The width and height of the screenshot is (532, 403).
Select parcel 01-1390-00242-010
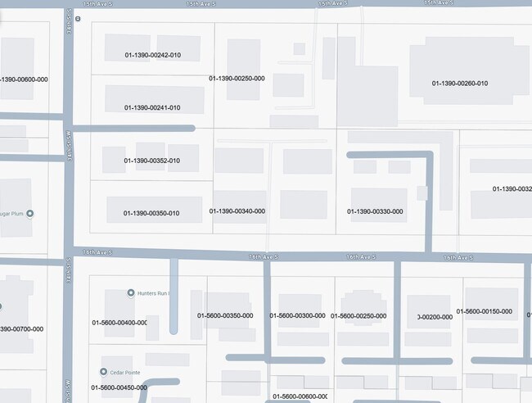tap(152, 55)
